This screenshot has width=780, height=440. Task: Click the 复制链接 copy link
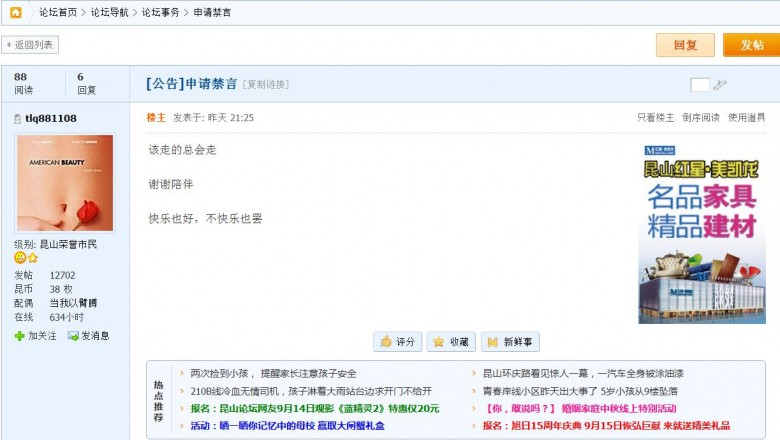point(269,84)
